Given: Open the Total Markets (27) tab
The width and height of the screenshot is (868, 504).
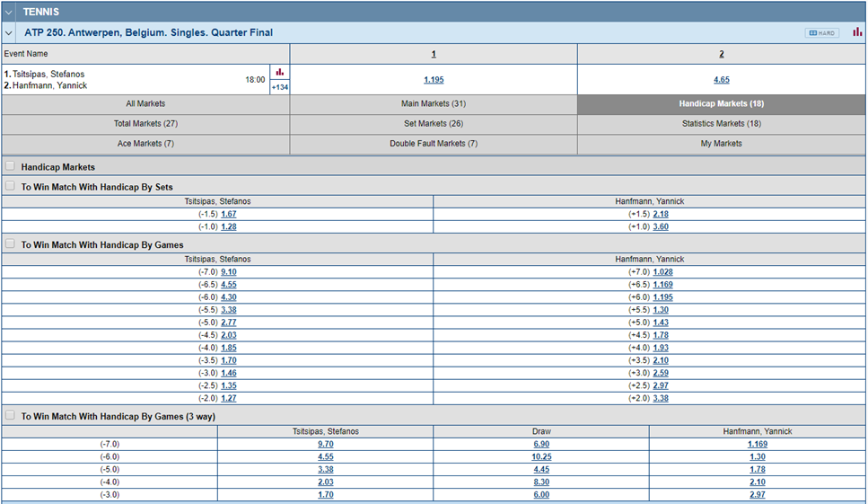Looking at the screenshot, I should (145, 124).
